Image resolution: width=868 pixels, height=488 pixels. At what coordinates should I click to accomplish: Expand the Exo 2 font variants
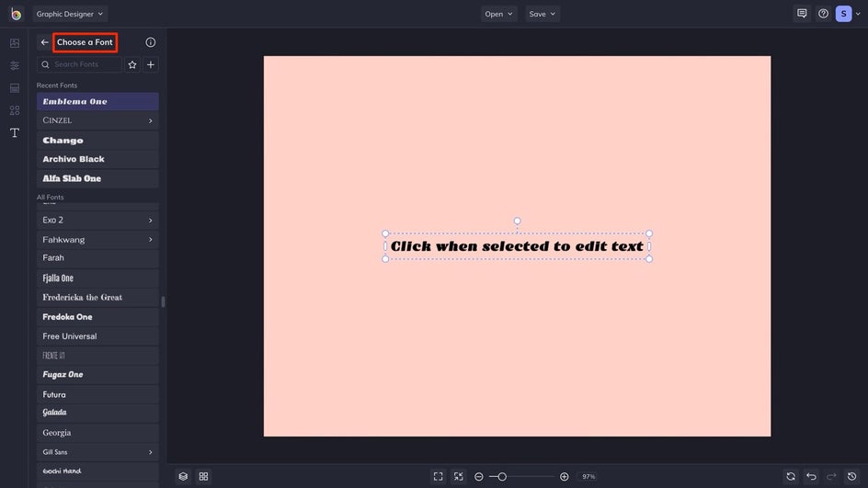point(150,221)
